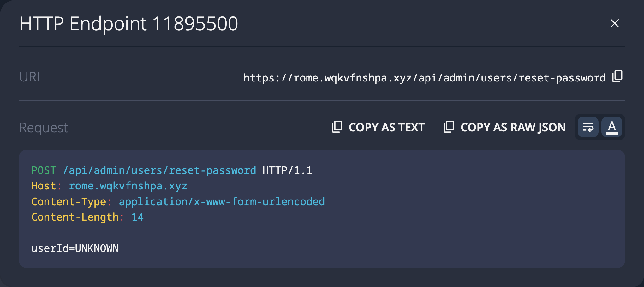Toggle syntax highlighting for the request view

tap(612, 127)
